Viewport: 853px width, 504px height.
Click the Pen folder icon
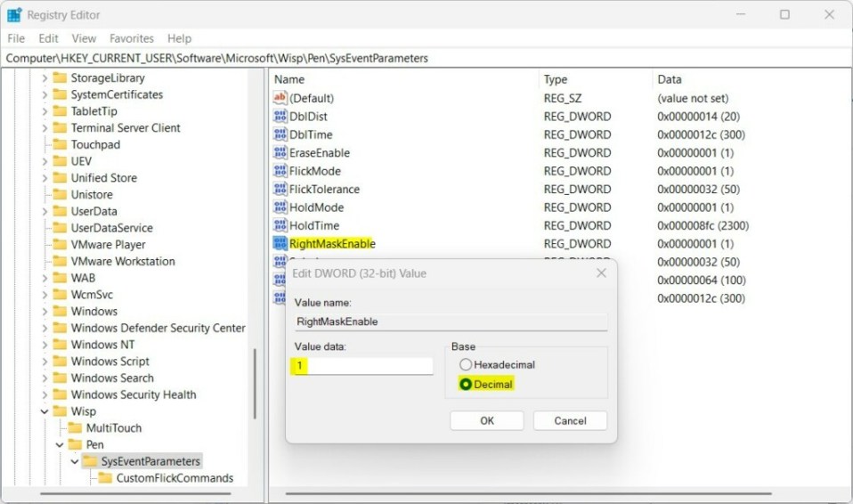[x=75, y=444]
